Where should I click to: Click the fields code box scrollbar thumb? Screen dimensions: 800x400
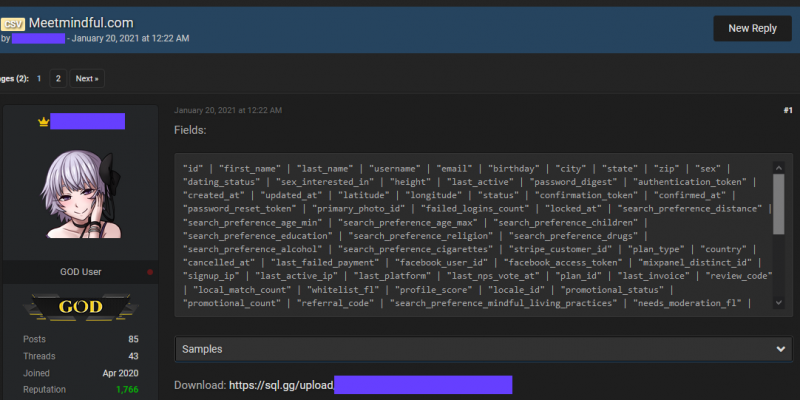779,204
